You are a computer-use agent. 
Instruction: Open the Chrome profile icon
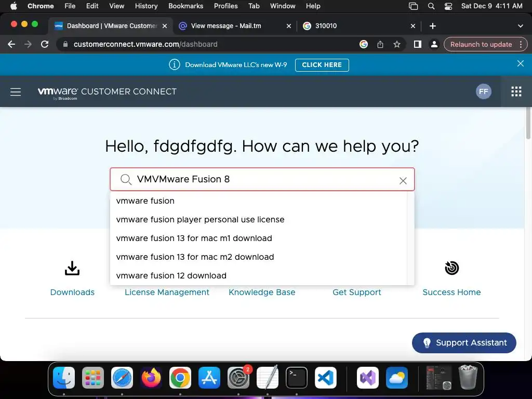434,44
